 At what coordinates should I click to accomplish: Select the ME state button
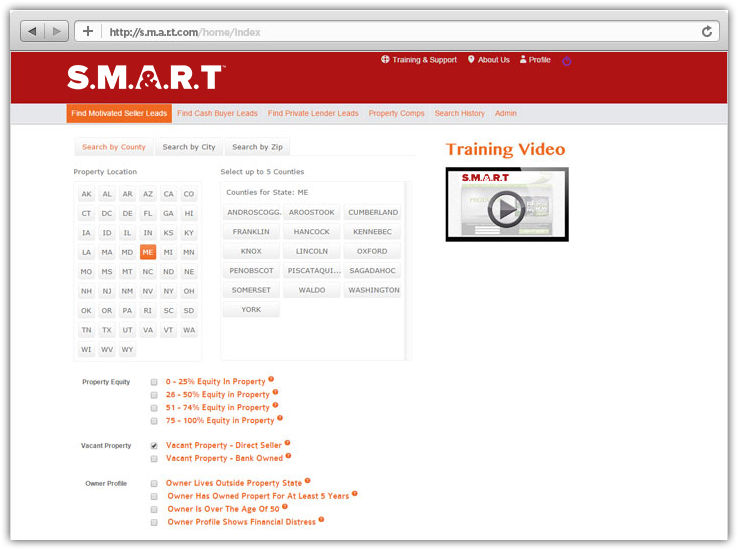(x=148, y=252)
